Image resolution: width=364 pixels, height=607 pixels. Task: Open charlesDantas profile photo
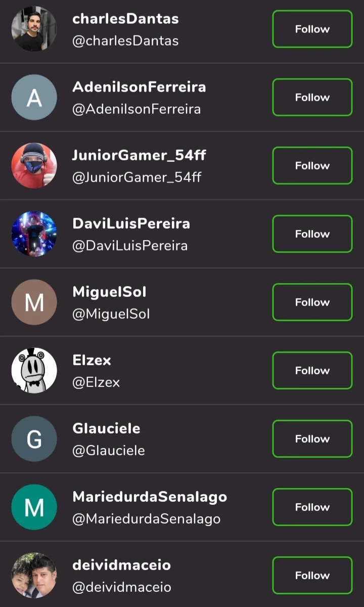point(34,29)
